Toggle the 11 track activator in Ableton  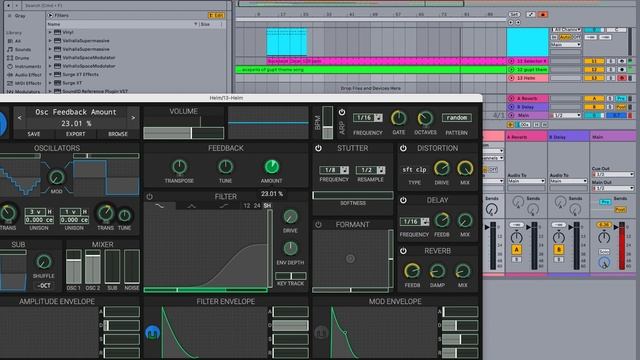click(593, 61)
